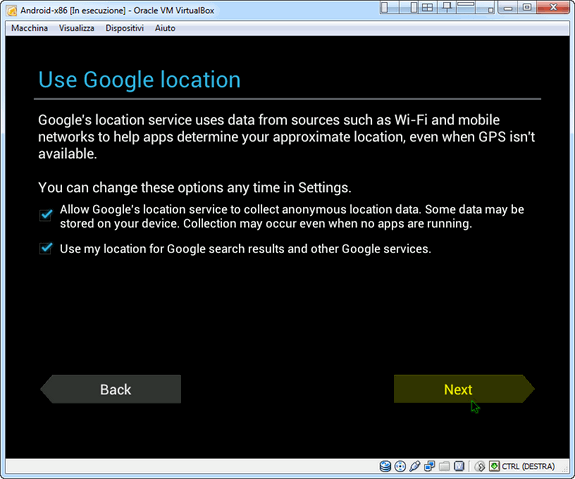Open the Macchina menu
This screenshot has height=479, width=575.
click(x=29, y=28)
